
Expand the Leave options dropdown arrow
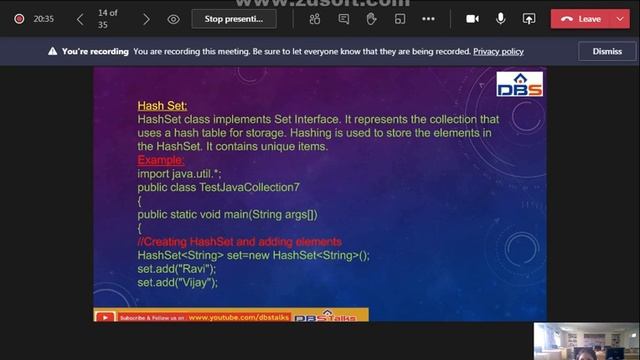coord(620,19)
